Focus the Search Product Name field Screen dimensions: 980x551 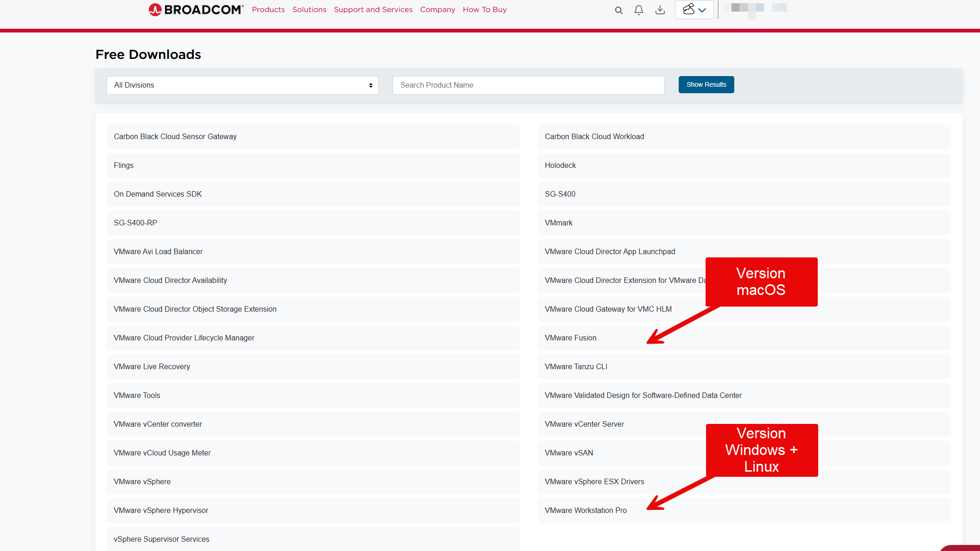(528, 85)
